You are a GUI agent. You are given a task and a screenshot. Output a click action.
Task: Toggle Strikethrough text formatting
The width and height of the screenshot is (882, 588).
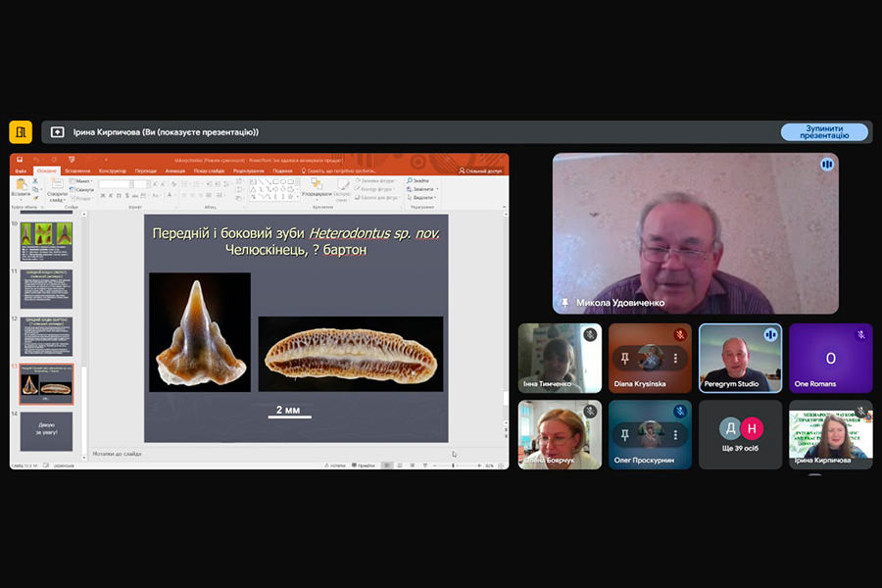(135, 196)
